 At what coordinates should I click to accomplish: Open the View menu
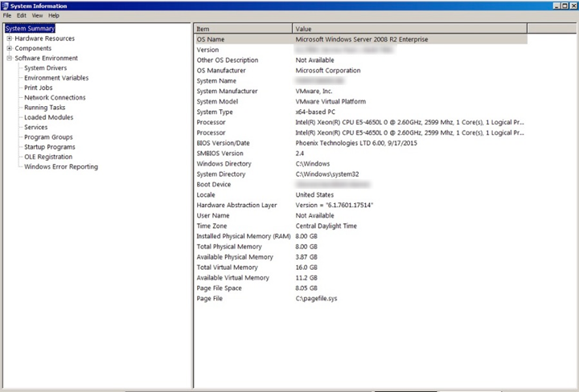[37, 15]
